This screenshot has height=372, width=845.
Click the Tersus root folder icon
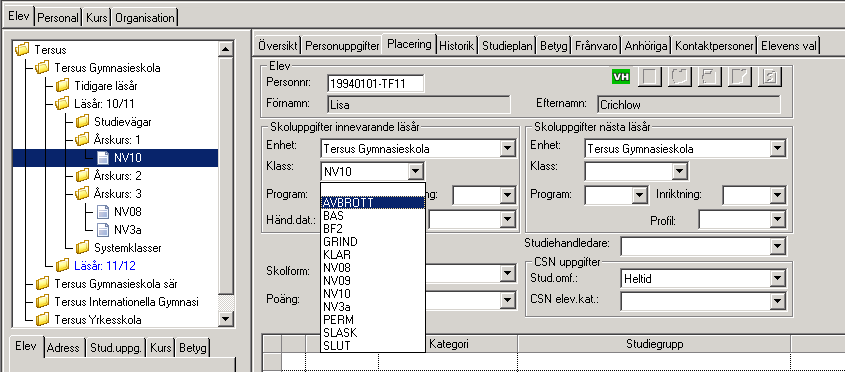[x=22, y=50]
